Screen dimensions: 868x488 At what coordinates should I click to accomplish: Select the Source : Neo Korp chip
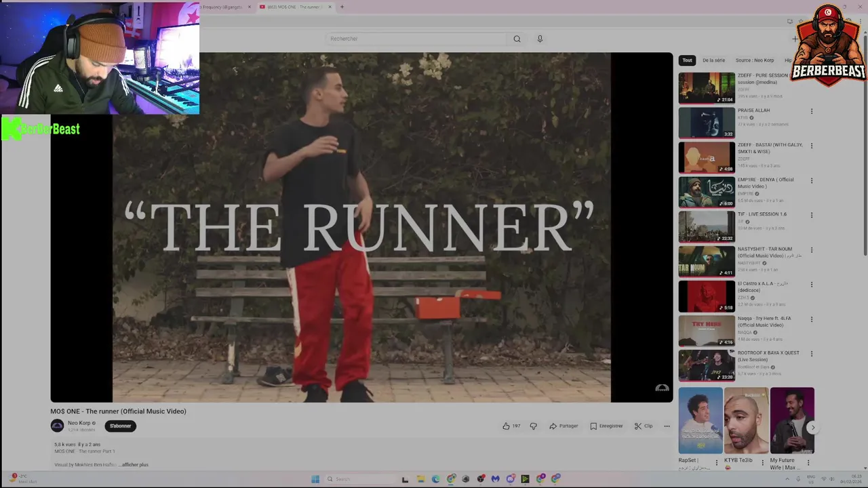click(754, 60)
